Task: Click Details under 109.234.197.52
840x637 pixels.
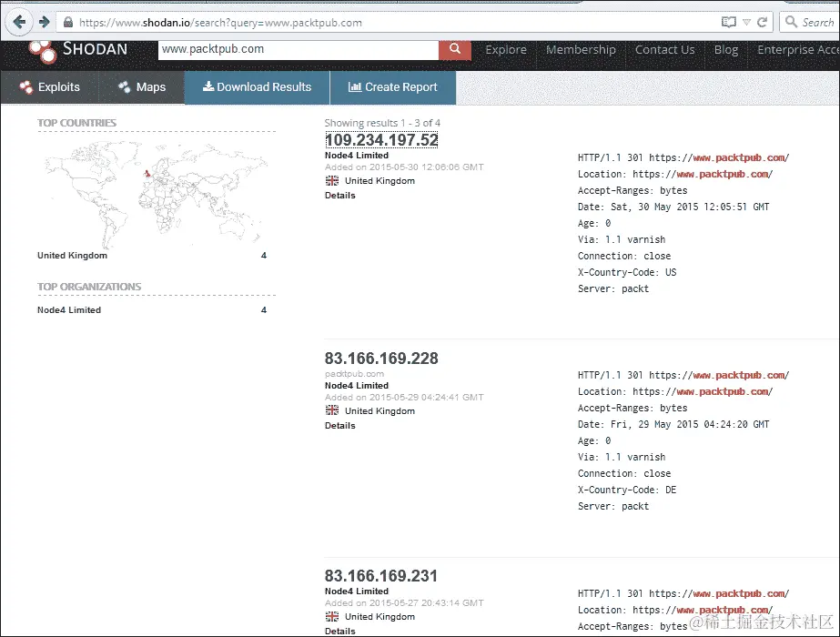Action: point(340,196)
